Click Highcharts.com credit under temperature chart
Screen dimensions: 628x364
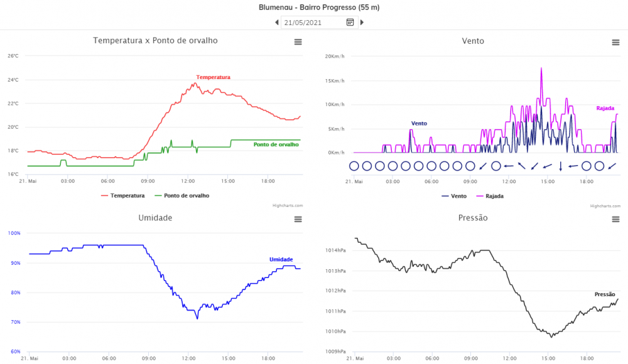click(x=288, y=205)
